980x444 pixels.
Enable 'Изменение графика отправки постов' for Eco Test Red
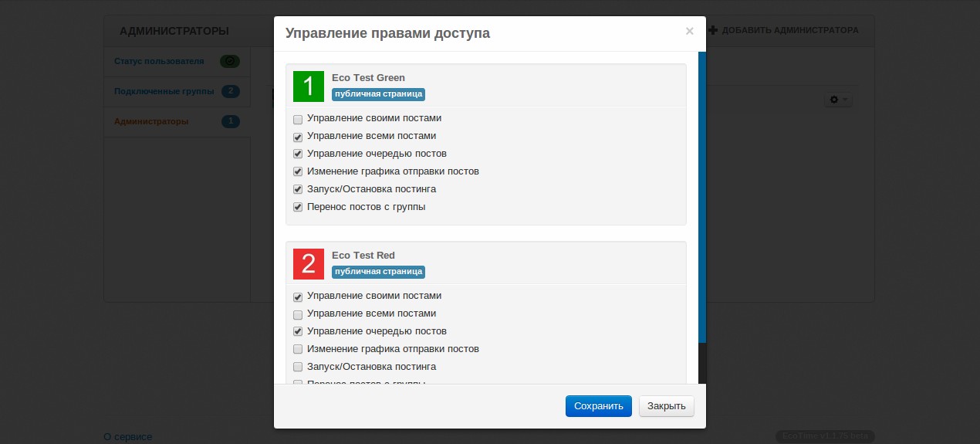pos(298,350)
